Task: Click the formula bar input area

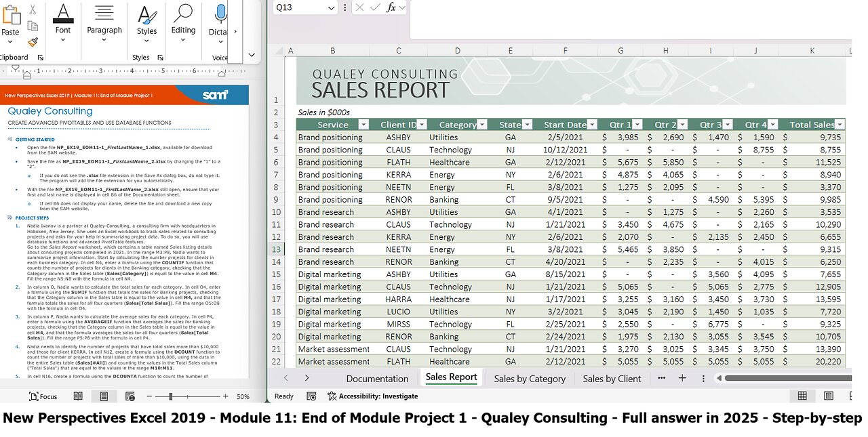Action: [x=631, y=20]
